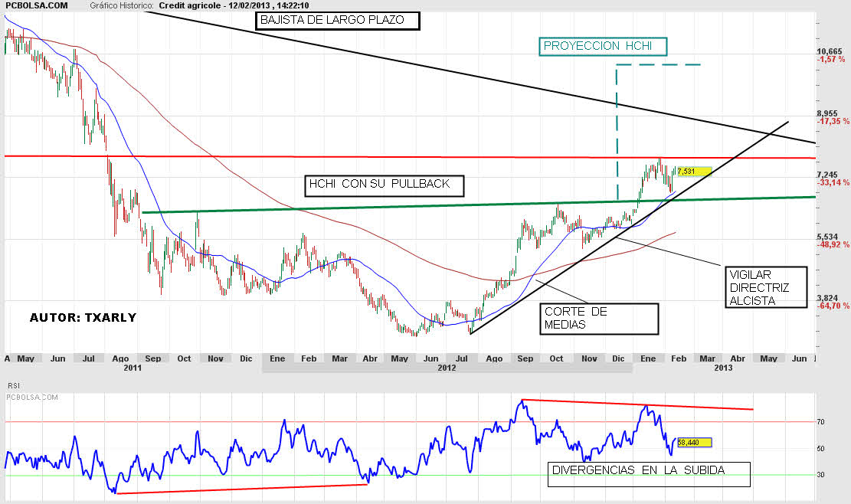Select the 'VIGILAR DIRECTRIZ ALCISTA' annotation box

pyautogui.click(x=766, y=287)
